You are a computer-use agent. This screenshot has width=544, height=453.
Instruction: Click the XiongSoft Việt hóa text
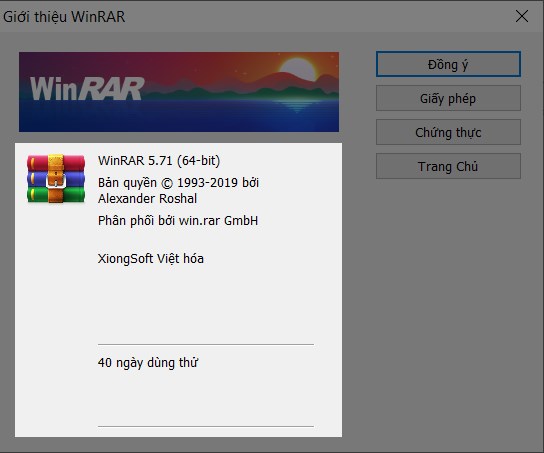[151, 259]
